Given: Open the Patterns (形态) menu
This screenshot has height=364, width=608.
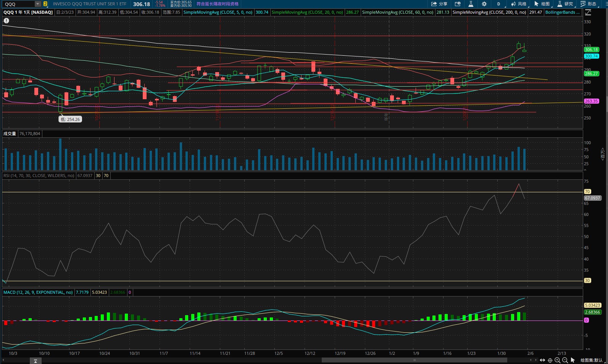Looking at the screenshot, I should tap(589, 4).
